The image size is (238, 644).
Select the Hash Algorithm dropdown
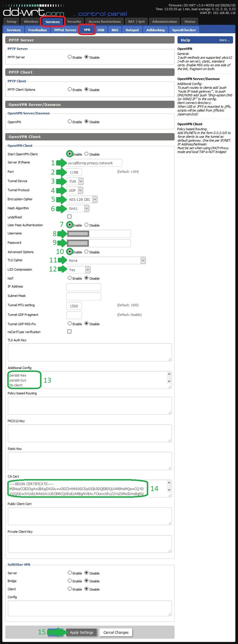click(78, 208)
